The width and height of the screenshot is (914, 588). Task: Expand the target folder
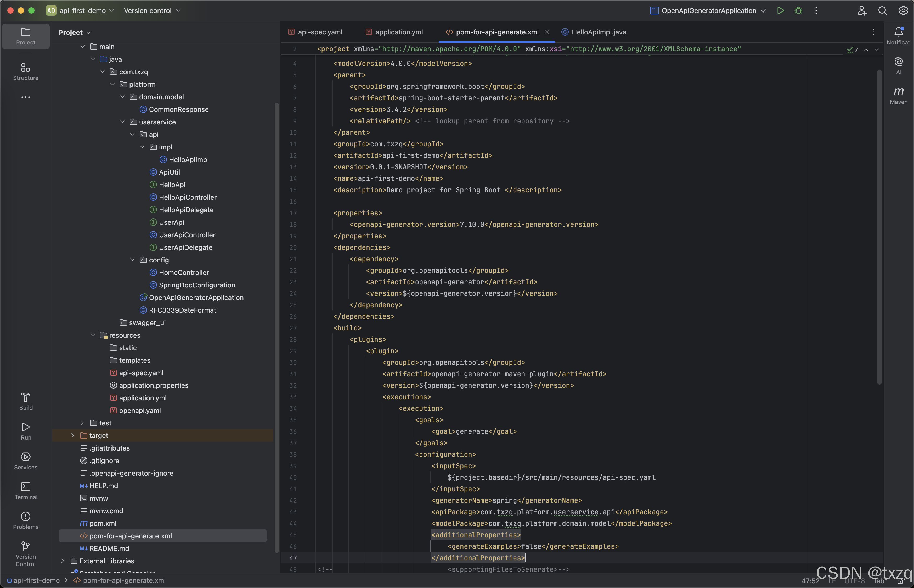pyautogui.click(x=73, y=436)
